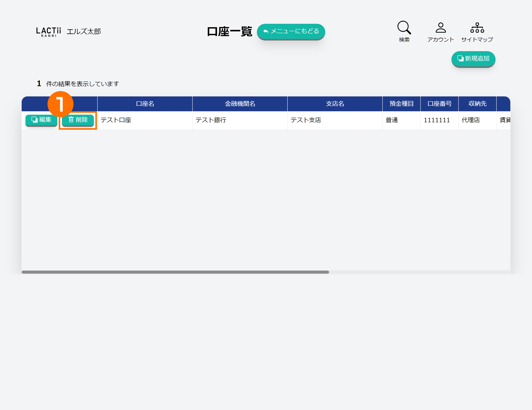Click the account number 1111111 cell

tap(436, 120)
